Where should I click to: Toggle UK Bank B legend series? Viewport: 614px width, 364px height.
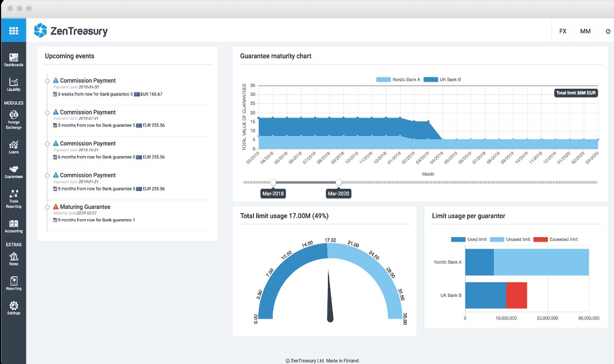click(442, 79)
